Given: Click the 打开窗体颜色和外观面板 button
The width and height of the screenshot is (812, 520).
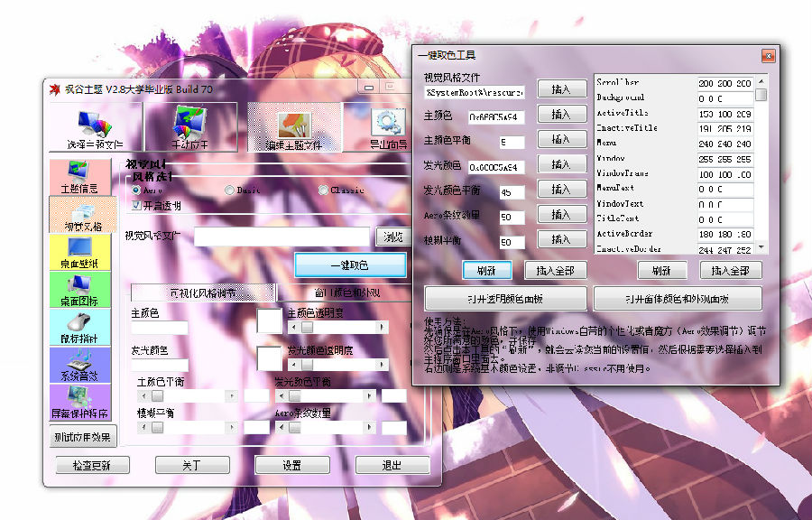Looking at the screenshot, I should point(678,298).
